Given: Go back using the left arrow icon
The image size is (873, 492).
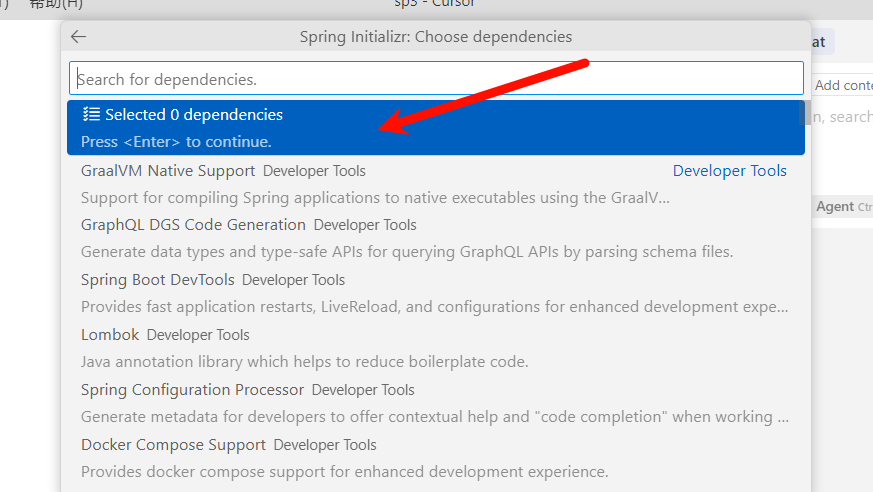Looking at the screenshot, I should [79, 37].
